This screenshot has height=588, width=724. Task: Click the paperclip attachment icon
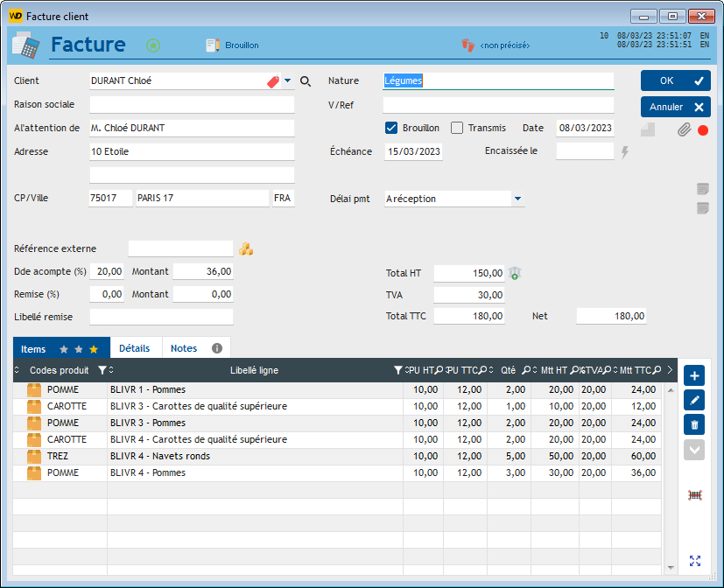(684, 129)
